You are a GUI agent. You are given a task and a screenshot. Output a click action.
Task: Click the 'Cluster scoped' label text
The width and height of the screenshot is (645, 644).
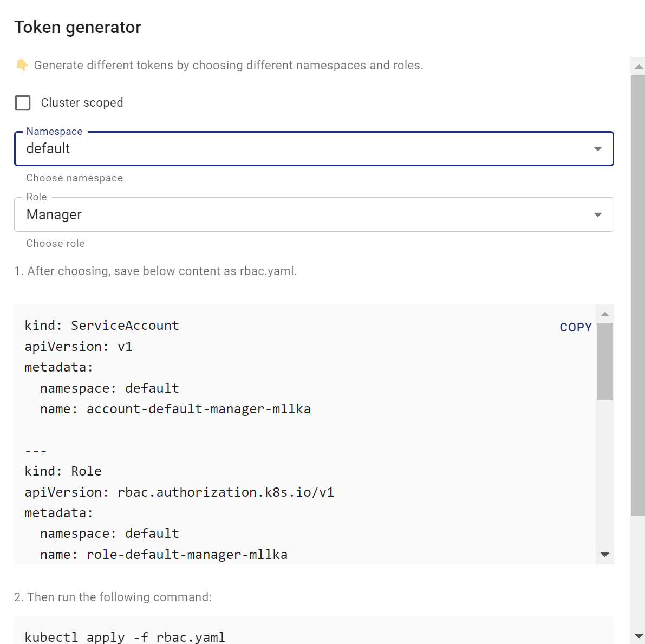click(x=82, y=103)
